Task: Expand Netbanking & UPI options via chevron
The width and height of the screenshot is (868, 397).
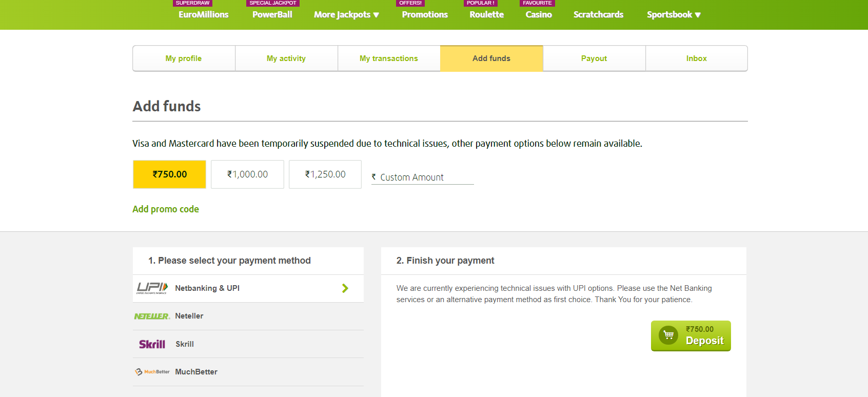Action: pyautogui.click(x=345, y=288)
